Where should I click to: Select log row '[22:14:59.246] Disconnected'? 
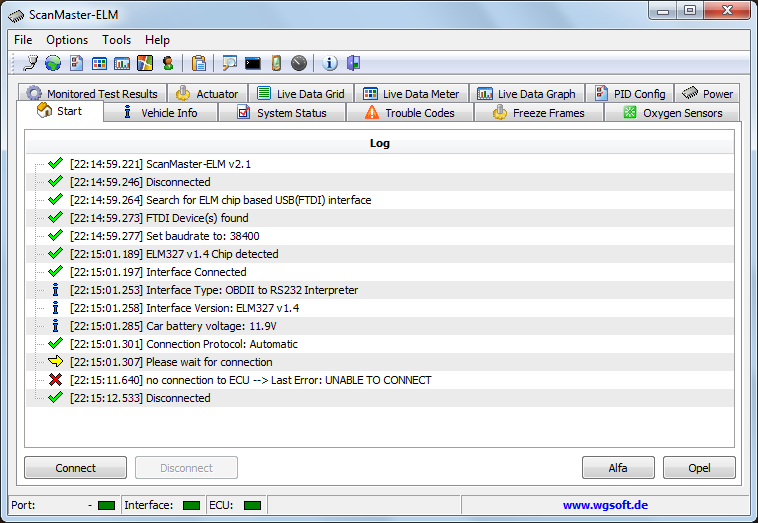point(379,182)
